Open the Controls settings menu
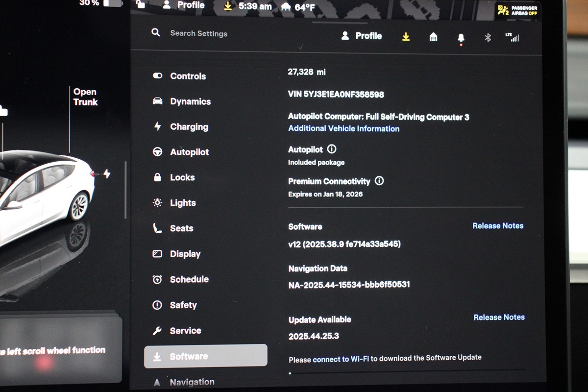The width and height of the screenshot is (588, 392). [188, 76]
